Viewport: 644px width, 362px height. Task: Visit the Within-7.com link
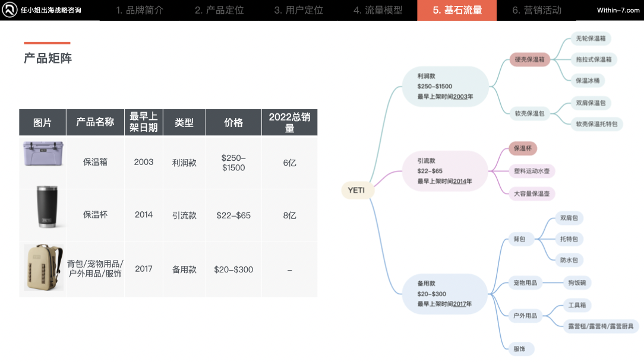pyautogui.click(x=617, y=9)
